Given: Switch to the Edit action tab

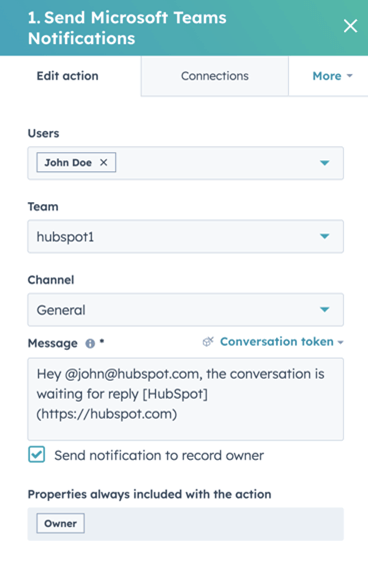Looking at the screenshot, I should (68, 76).
